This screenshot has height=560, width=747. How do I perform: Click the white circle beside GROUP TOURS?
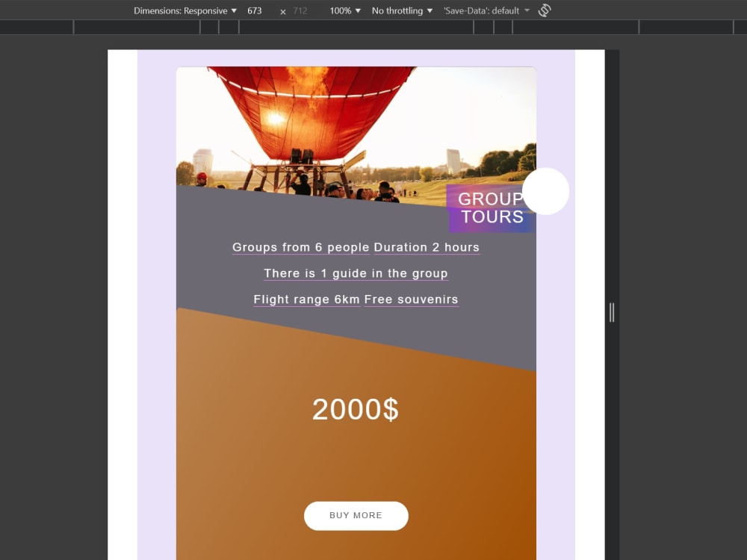545,191
